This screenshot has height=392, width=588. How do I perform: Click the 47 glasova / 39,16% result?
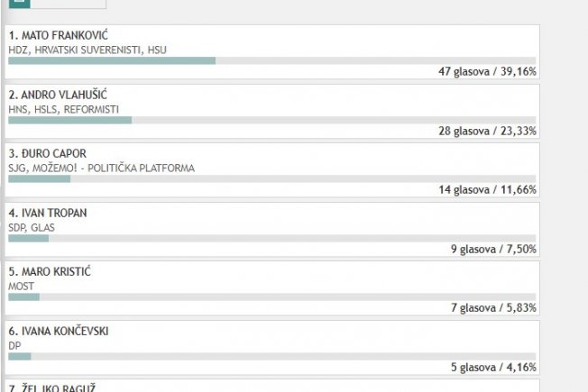[487, 71]
